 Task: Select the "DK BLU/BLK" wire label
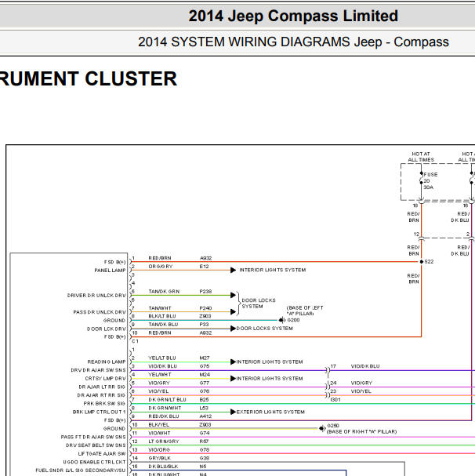163,467
